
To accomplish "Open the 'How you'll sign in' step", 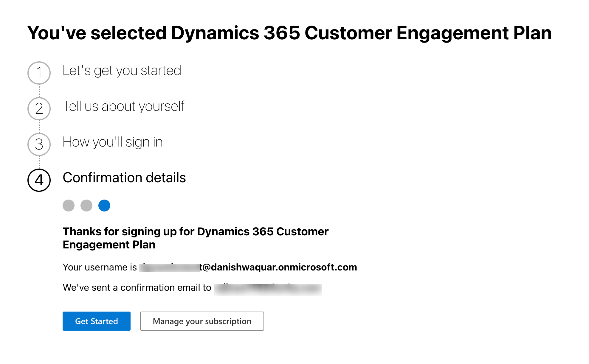I will coord(112,142).
